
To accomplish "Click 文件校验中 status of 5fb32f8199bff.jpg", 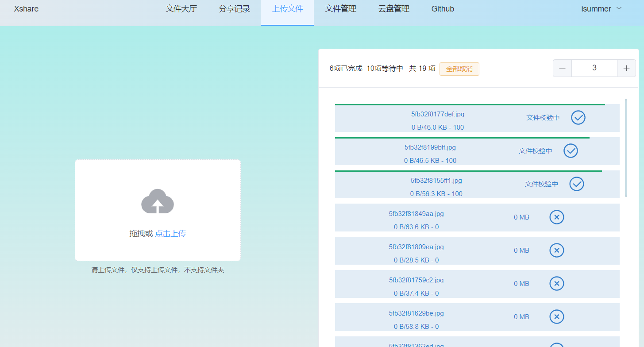I will (x=536, y=151).
